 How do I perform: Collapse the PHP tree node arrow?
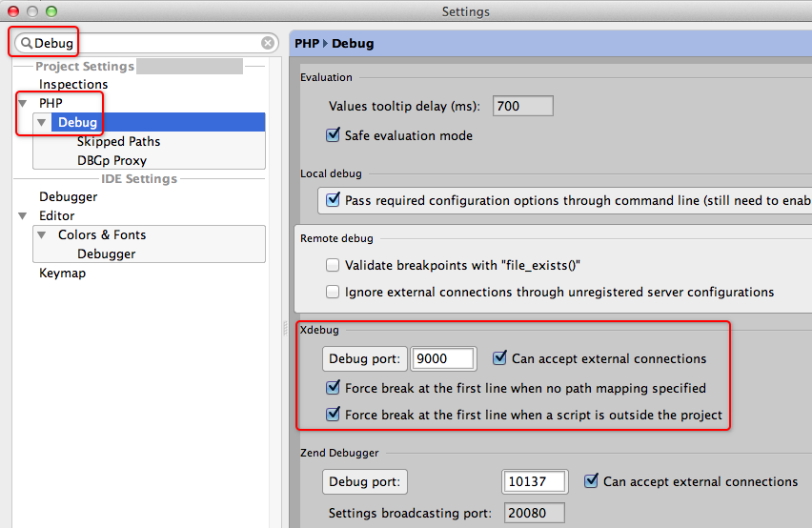(x=23, y=103)
